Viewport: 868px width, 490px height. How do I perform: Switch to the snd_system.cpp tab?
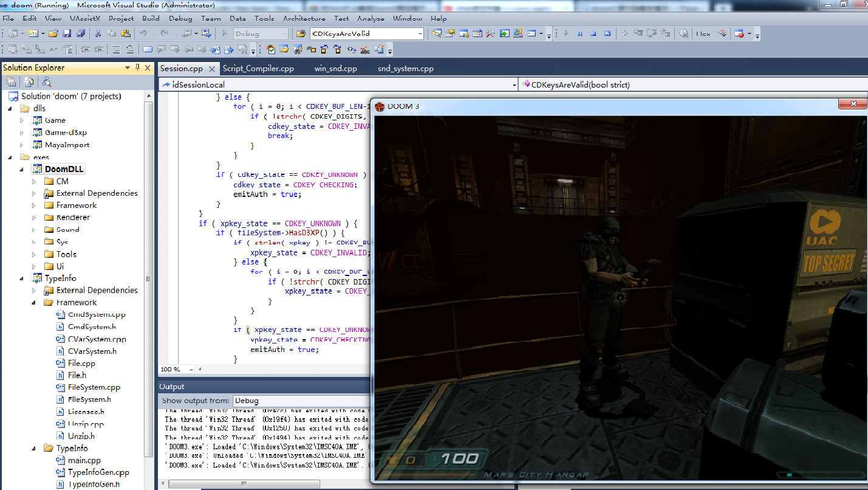tap(405, 69)
